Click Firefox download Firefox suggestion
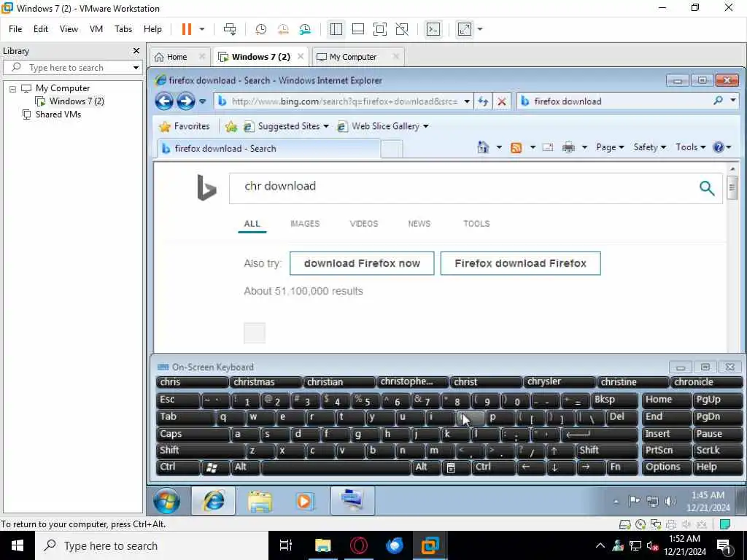Screen dimensions: 747x560 point(520,263)
